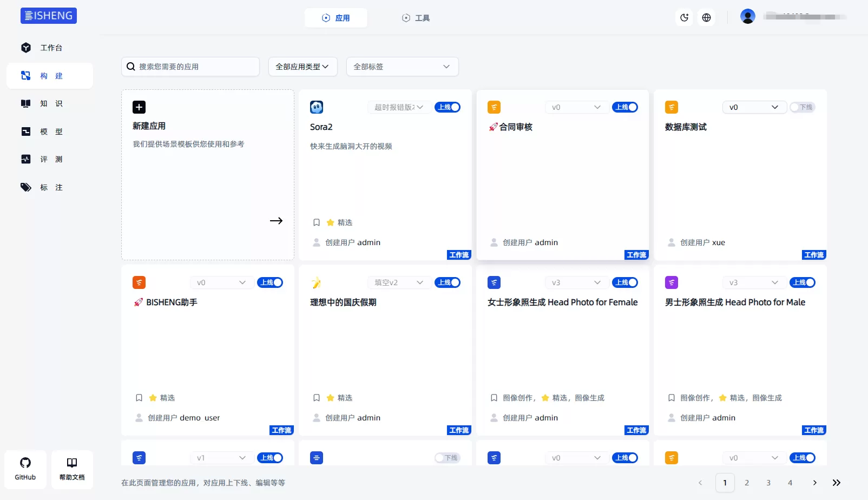Image resolution: width=868 pixels, height=500 pixels.
Task: Focus the 搜索您需要的应用 search field
Action: (x=190, y=67)
